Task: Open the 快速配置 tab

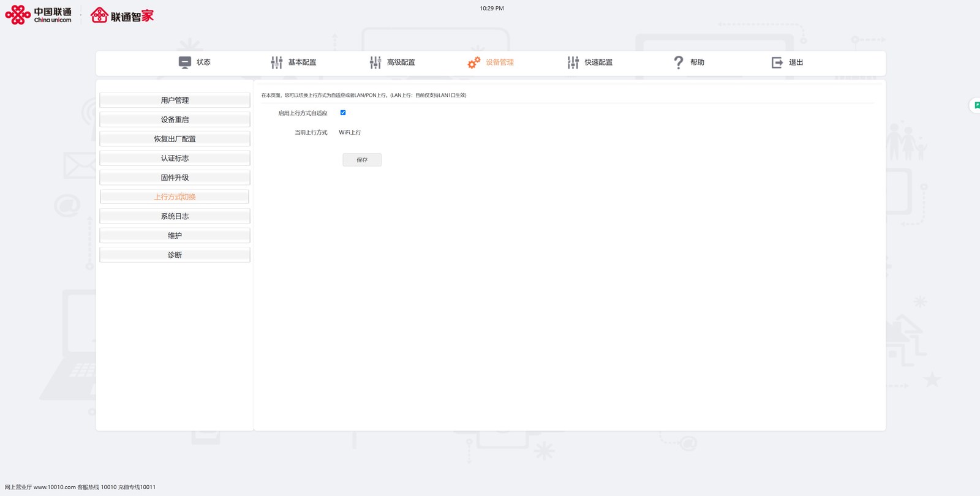Action: [598, 62]
